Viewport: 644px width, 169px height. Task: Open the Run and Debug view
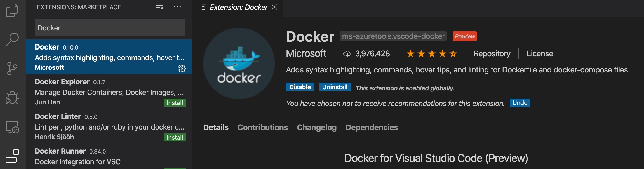[12, 98]
